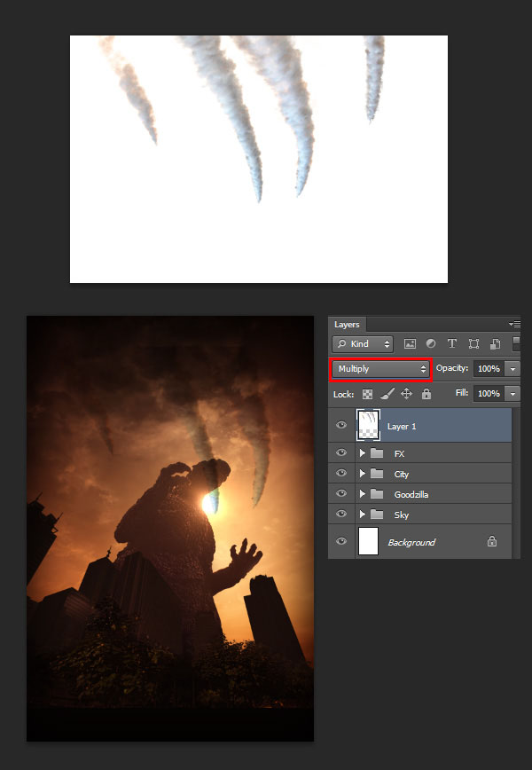Toggle lock transparent pixels icon
The height and width of the screenshot is (770, 532).
click(367, 394)
